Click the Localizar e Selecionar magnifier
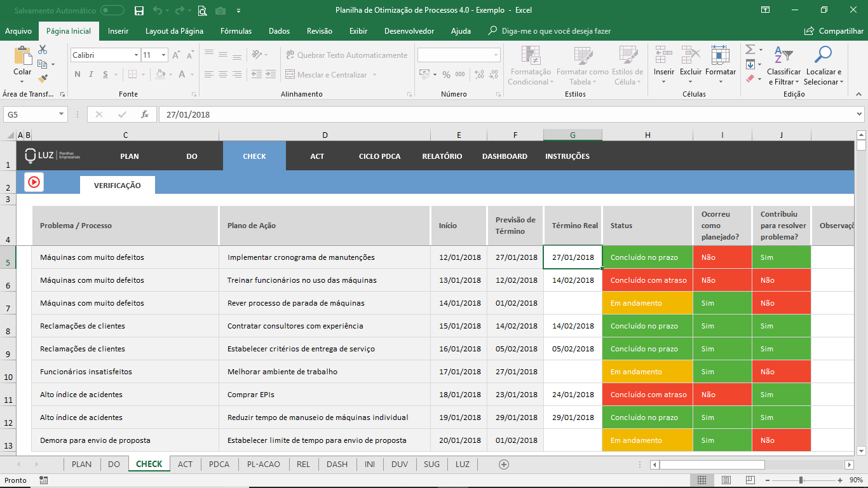868x488 pixels. pyautogui.click(x=823, y=55)
